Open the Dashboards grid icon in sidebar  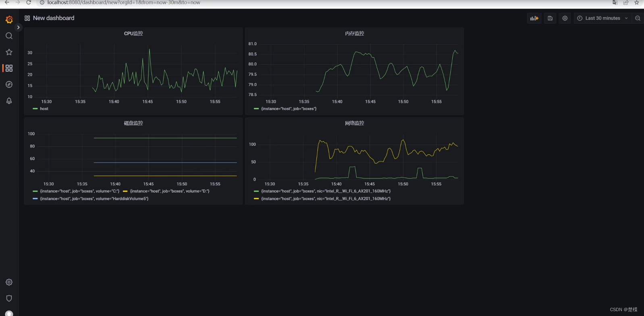9,68
